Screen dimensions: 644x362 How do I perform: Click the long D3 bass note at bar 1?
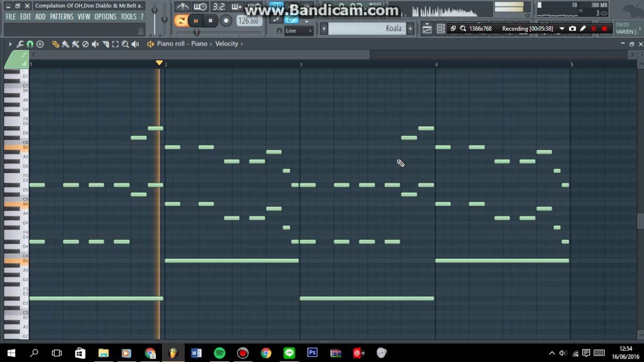click(96, 299)
